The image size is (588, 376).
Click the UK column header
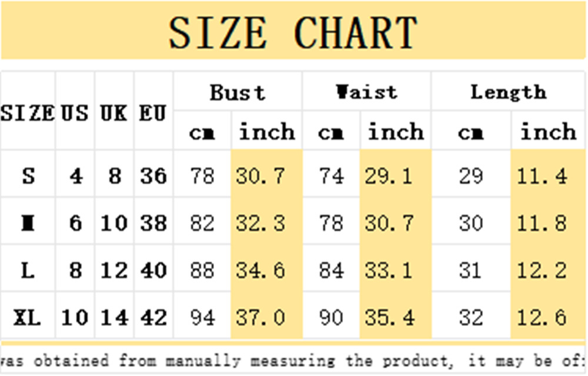[x=114, y=113]
